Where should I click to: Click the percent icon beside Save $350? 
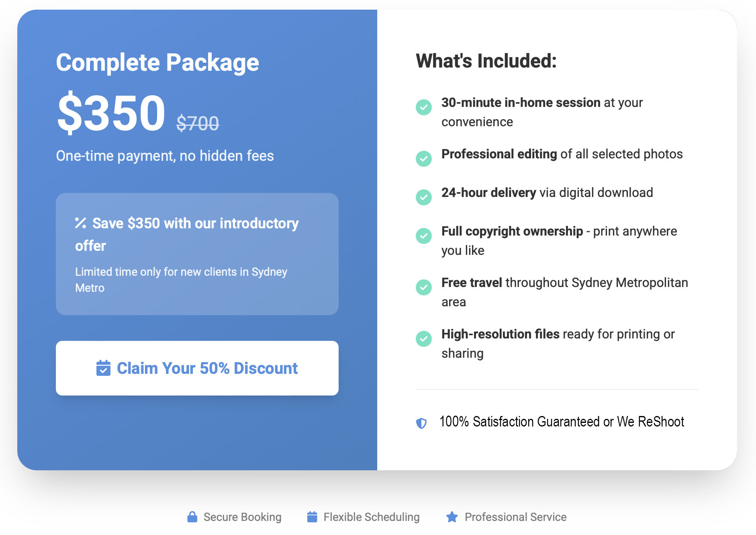(81, 223)
